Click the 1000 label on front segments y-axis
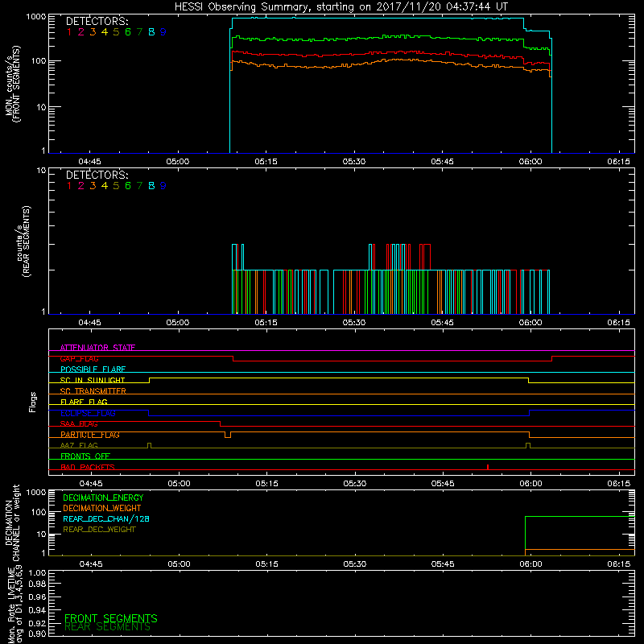644x644 pixels. [36, 17]
